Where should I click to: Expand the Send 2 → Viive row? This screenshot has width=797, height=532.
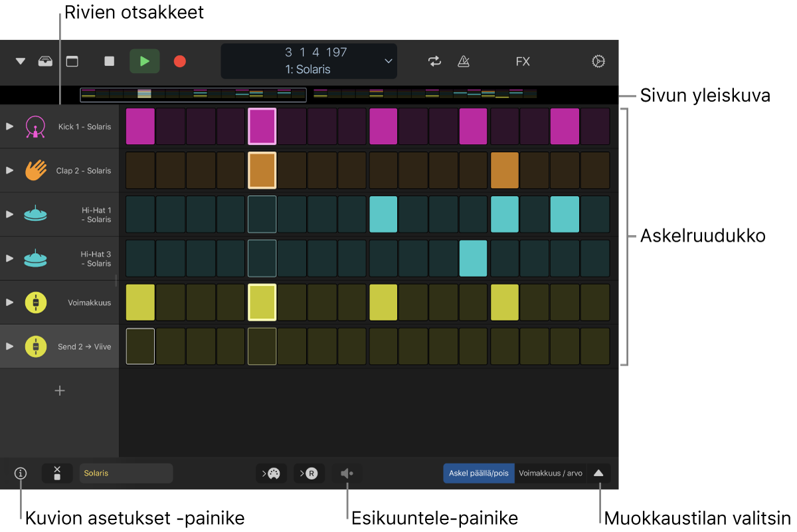(9, 346)
